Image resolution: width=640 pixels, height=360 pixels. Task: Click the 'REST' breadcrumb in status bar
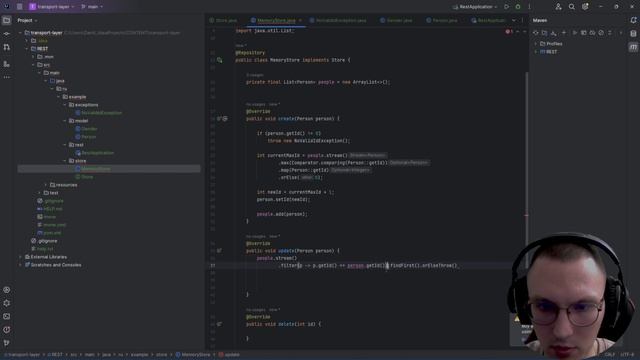pyautogui.click(x=55, y=355)
